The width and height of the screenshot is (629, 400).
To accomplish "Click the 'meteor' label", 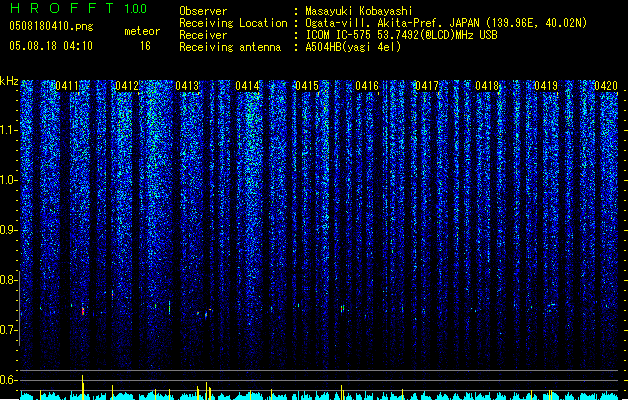I will click(142, 31).
